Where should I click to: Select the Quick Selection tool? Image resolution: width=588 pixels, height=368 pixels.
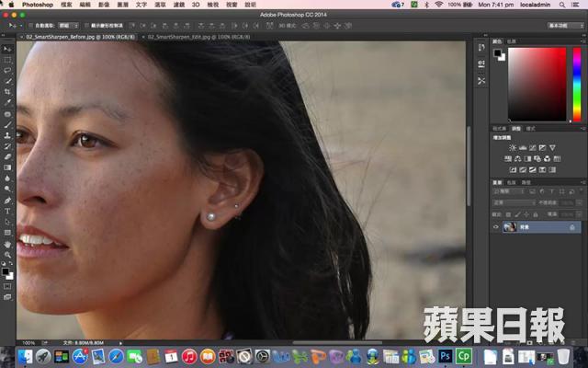coord(7,81)
